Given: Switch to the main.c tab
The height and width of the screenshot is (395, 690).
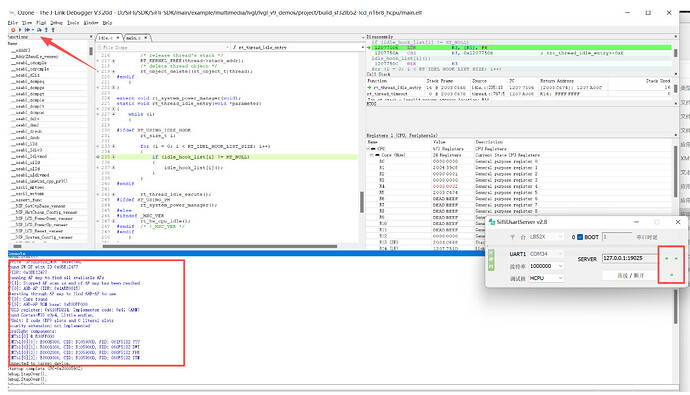Looking at the screenshot, I should tap(134, 38).
